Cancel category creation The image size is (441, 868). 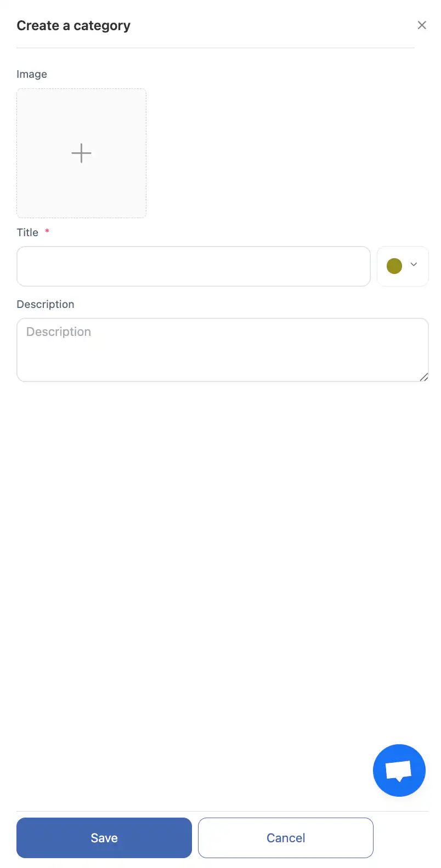tap(286, 838)
